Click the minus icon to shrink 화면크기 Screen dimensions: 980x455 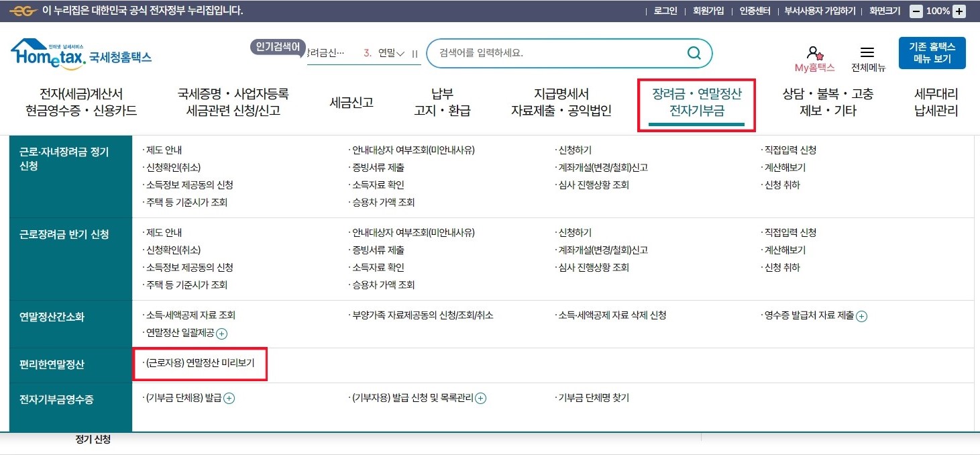pyautogui.click(x=917, y=10)
